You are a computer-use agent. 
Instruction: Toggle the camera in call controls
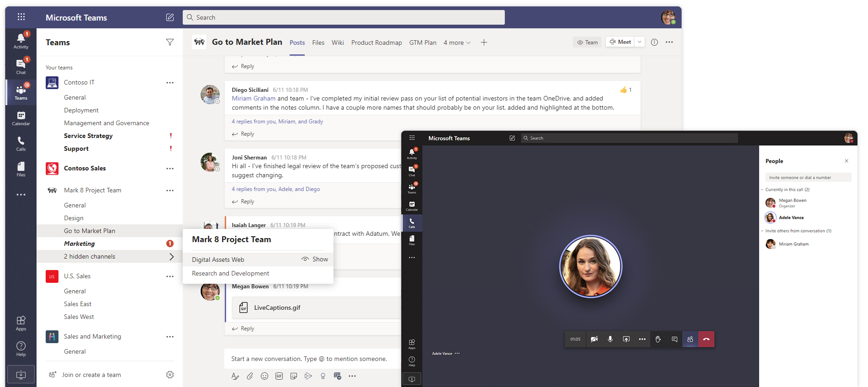click(594, 339)
